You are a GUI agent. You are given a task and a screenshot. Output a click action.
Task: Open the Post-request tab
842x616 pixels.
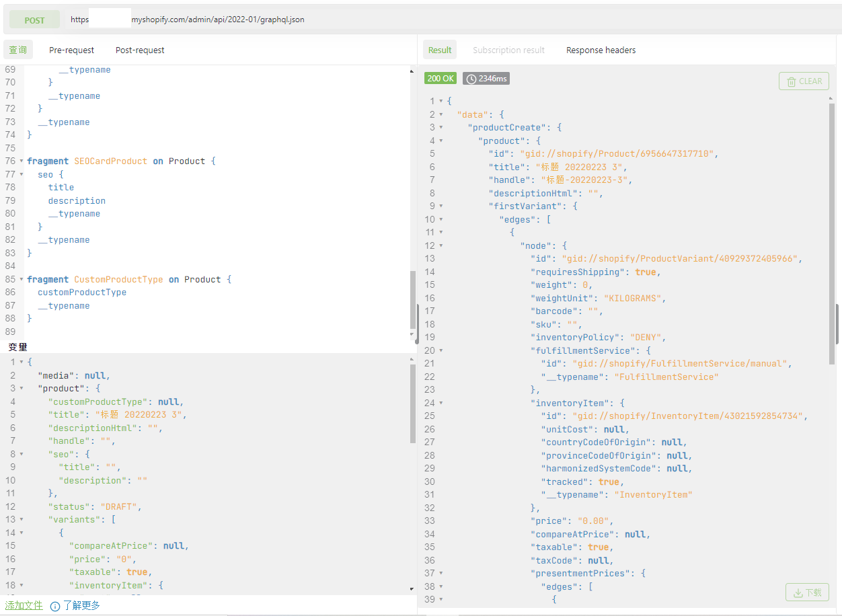140,50
